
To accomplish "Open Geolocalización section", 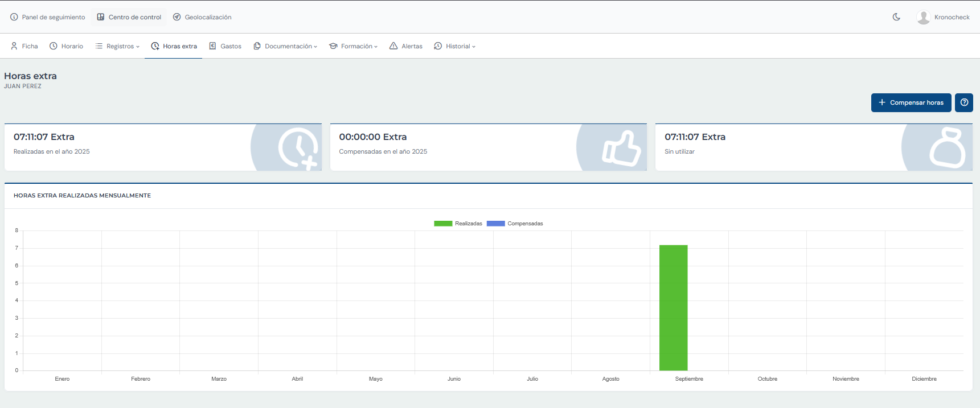I will click(202, 17).
